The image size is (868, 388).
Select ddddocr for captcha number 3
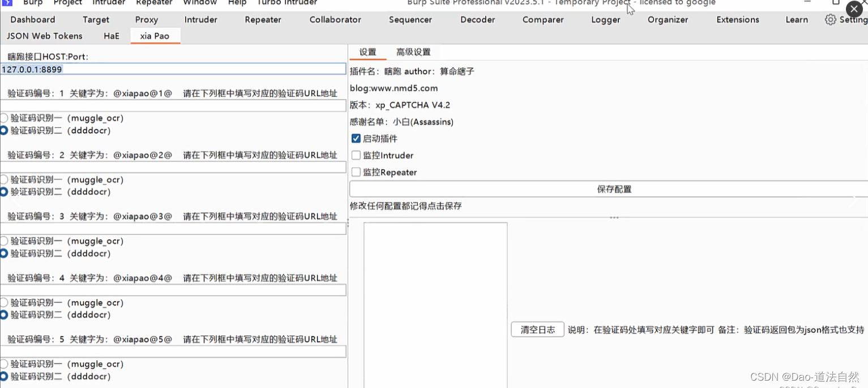[x=4, y=253]
